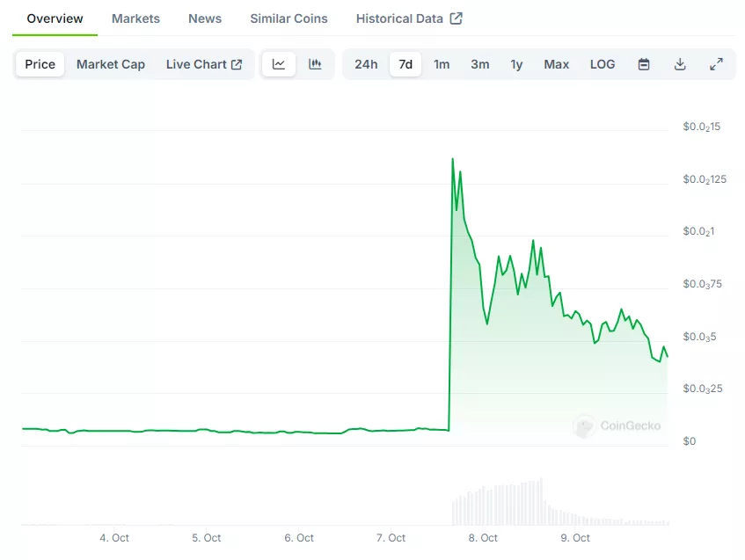Select the Max timeframe
The width and height of the screenshot is (745, 560).
(x=556, y=63)
